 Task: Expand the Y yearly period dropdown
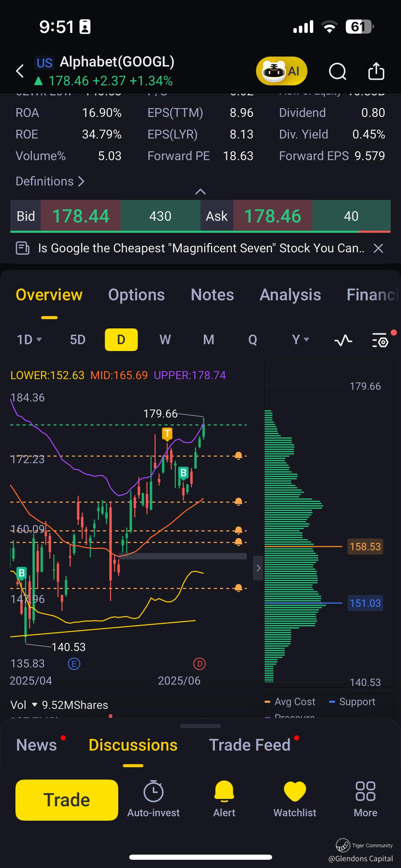[301, 340]
